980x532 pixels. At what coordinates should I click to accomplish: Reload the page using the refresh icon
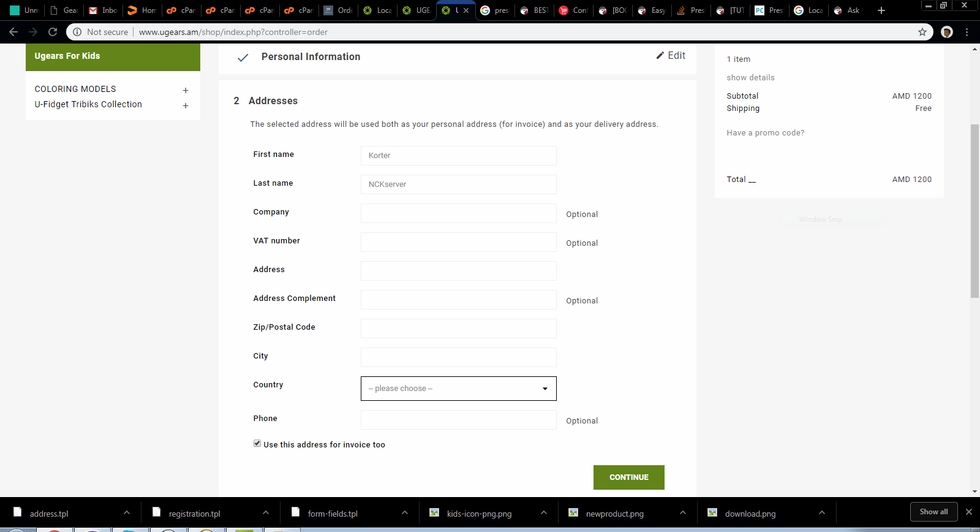pos(53,32)
